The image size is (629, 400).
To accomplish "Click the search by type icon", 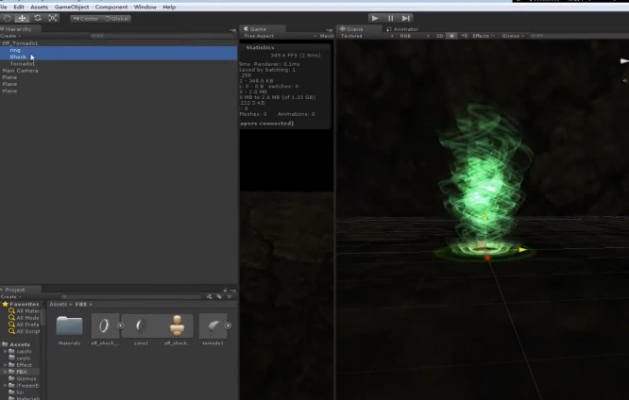I will (x=209, y=296).
